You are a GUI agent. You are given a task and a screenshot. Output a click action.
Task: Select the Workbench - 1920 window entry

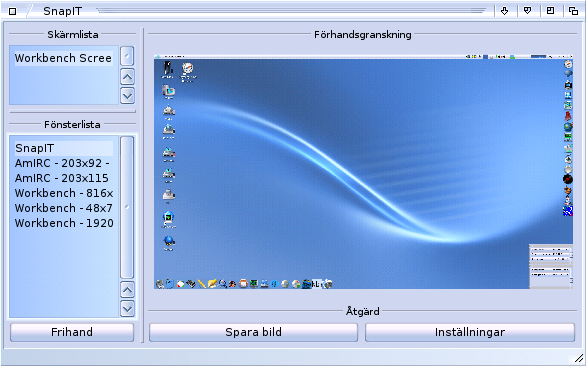pos(64,223)
